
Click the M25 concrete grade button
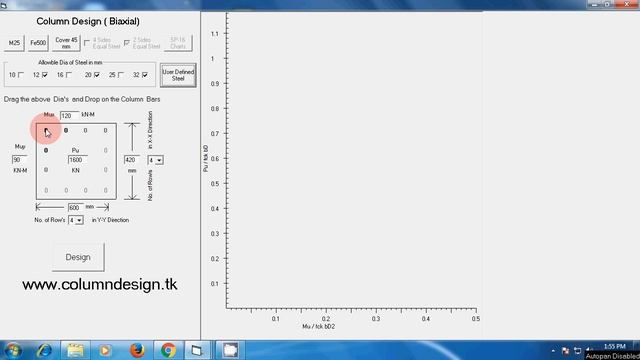tap(14, 43)
